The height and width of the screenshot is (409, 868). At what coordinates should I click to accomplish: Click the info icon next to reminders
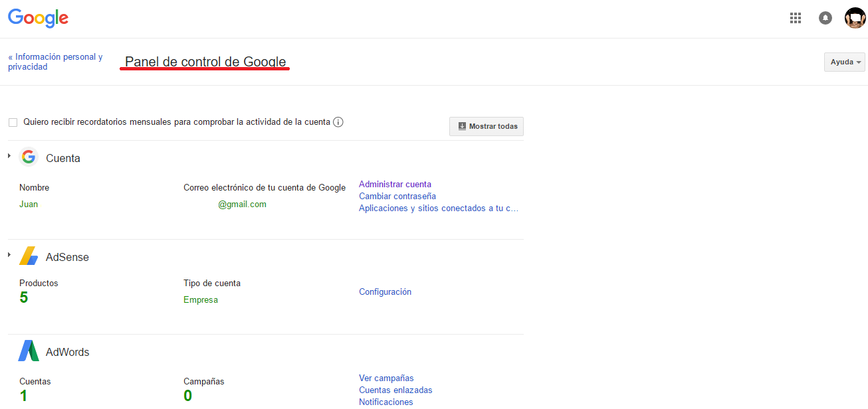[338, 122]
